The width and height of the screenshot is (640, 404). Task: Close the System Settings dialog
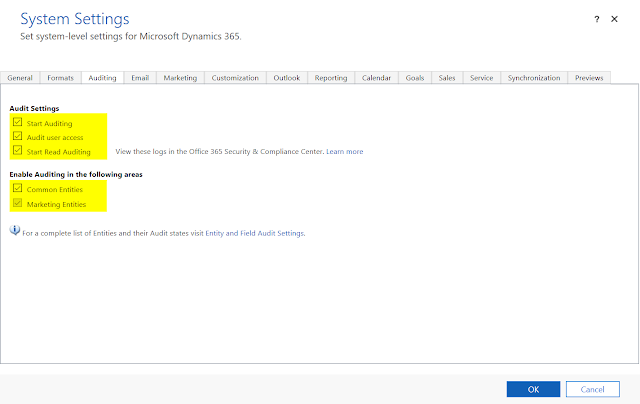(x=614, y=19)
